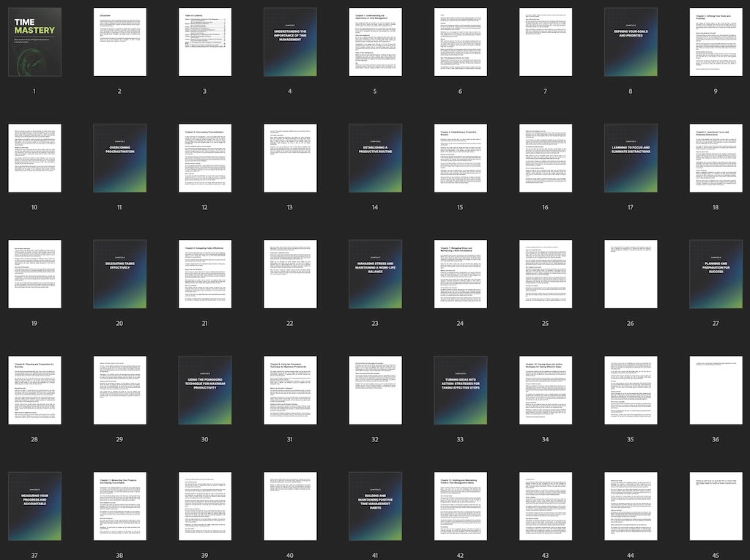This screenshot has width=750, height=560.
Task: Select the Establishing a Productive Routine cover
Action: coord(375,157)
